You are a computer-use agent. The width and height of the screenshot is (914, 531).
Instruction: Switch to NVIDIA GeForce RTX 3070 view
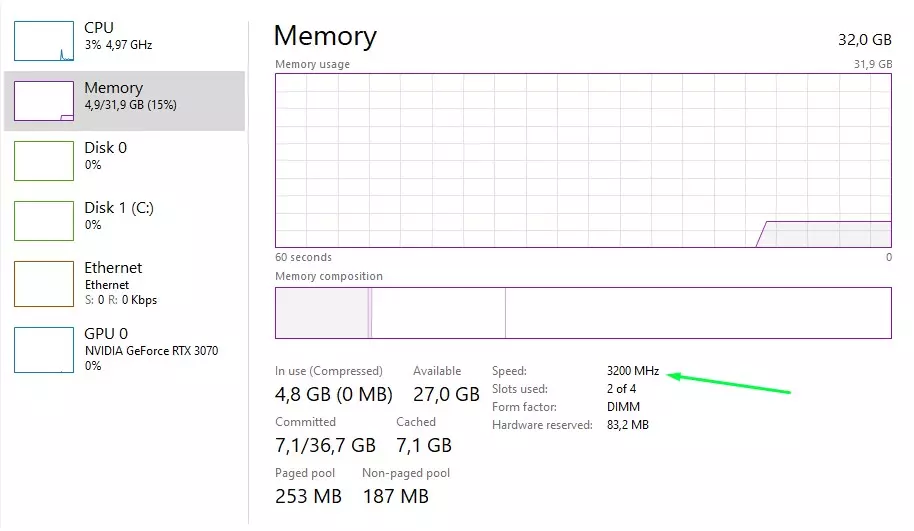[x=151, y=351]
